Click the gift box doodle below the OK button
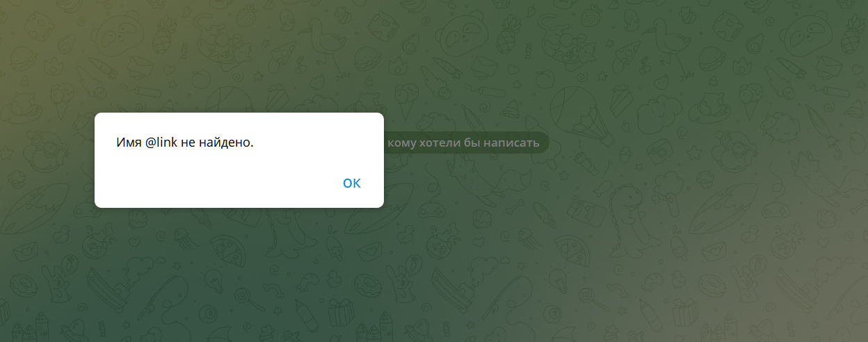Viewport: 868px width, 342px height. click(341, 313)
